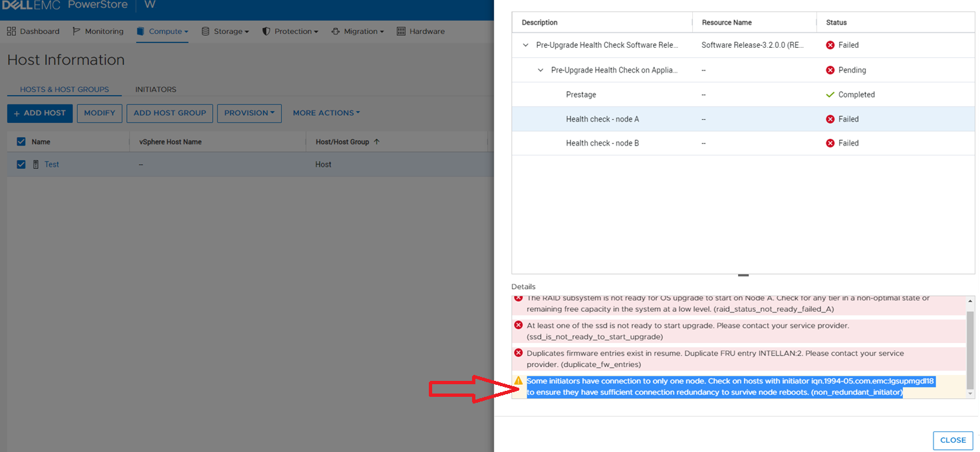980x452 pixels.
Task: Click error icon for ssd not ready message
Action: point(519,325)
